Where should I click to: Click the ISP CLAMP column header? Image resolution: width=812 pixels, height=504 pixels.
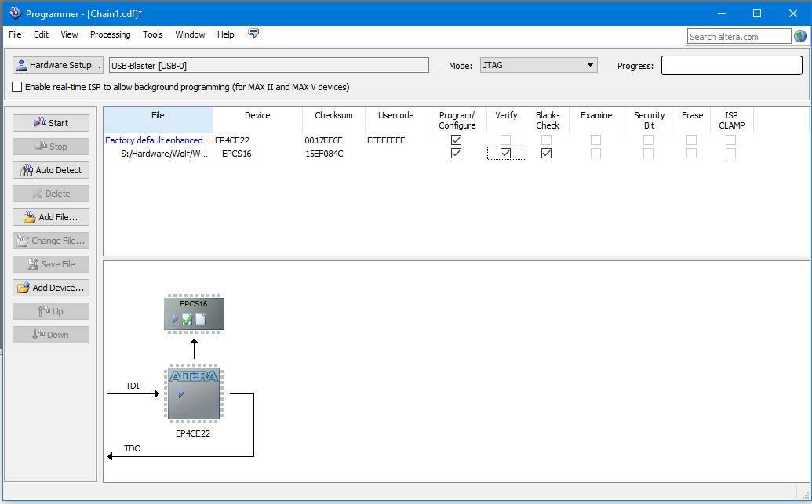(732, 120)
